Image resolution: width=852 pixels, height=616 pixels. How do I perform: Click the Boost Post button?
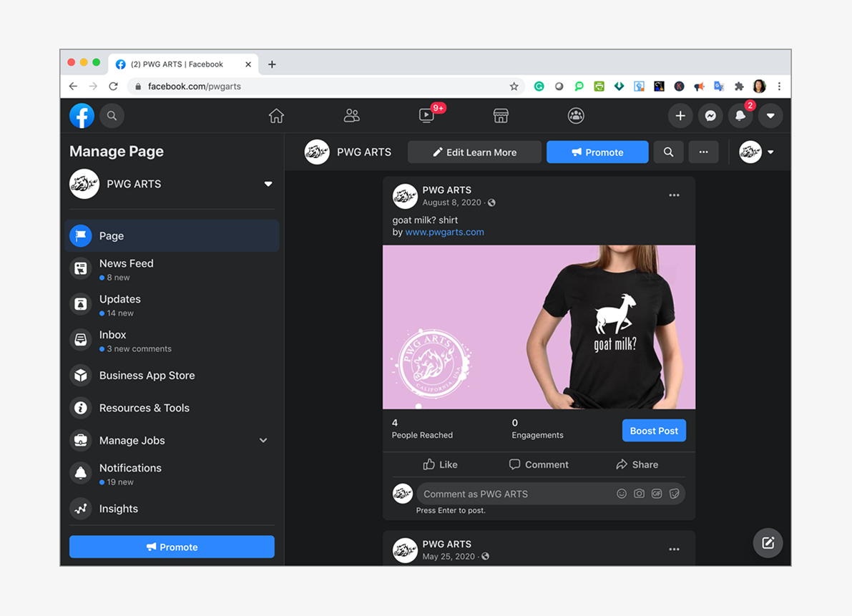tap(654, 431)
